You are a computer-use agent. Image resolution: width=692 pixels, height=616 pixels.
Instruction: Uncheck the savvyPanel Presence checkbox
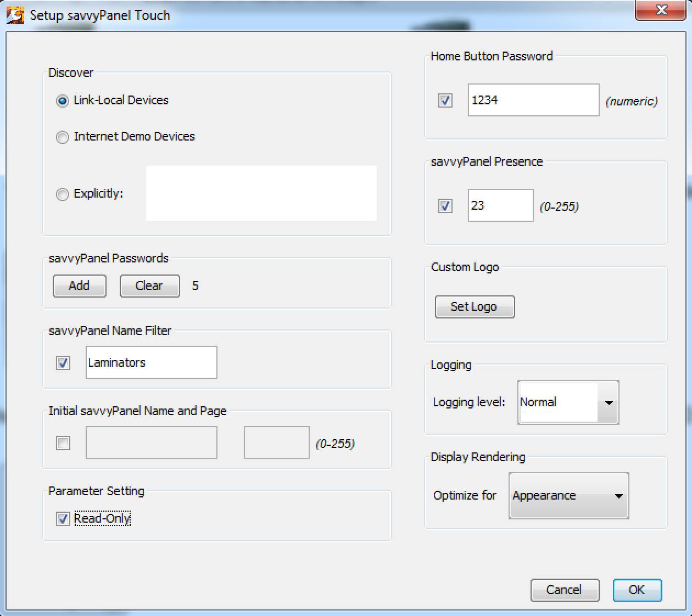point(445,206)
